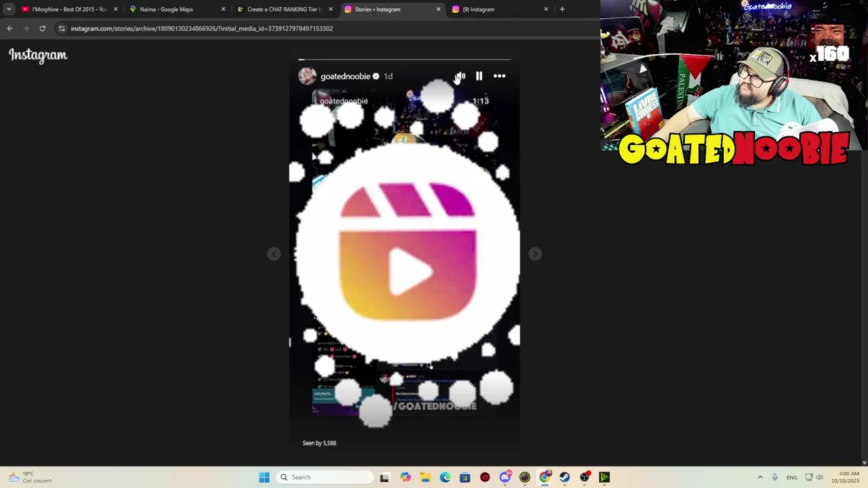Click the page vertical scrollbar arrow
The image size is (868, 488).
click(864, 462)
